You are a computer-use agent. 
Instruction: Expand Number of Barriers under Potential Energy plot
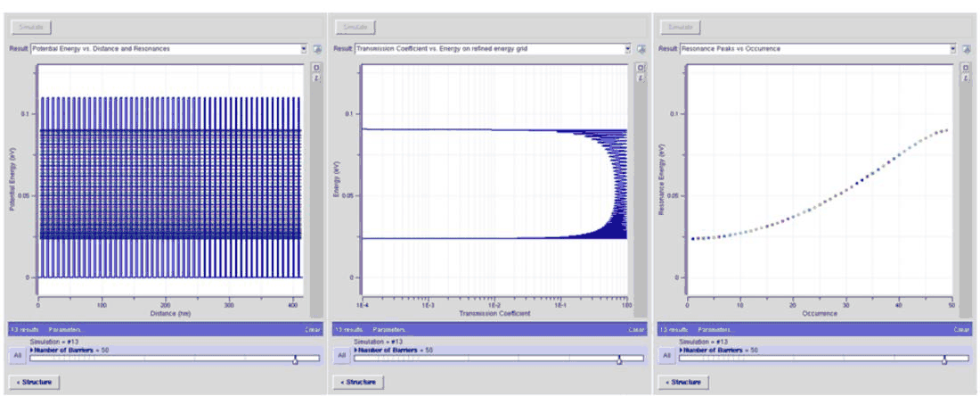coord(32,351)
